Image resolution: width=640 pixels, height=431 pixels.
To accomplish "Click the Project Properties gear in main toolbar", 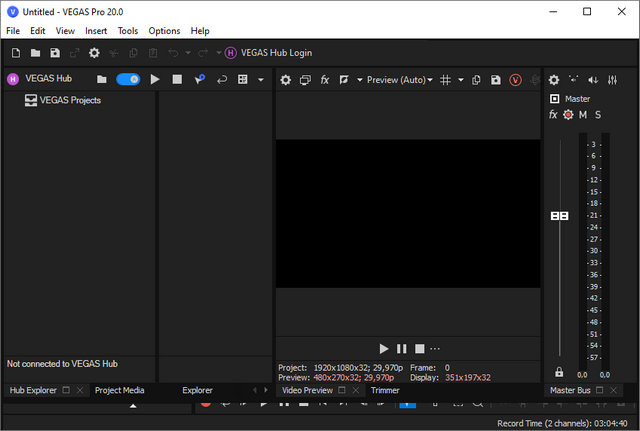I will pyautogui.click(x=94, y=53).
